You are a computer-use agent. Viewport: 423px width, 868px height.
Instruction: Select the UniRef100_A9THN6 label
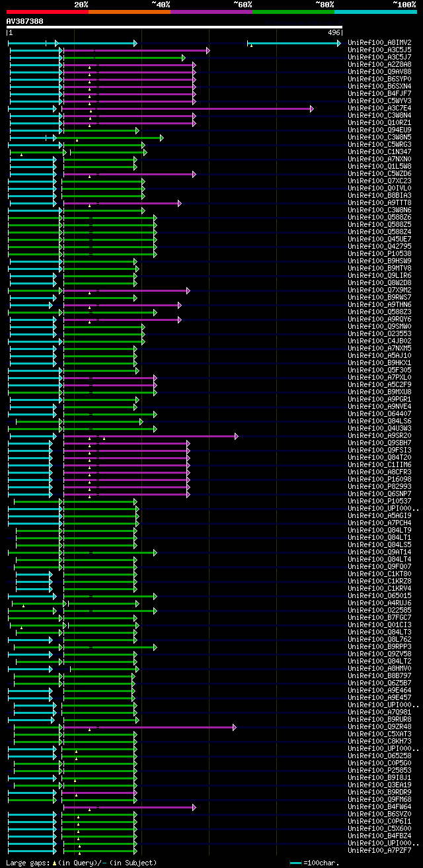pyautogui.click(x=381, y=304)
